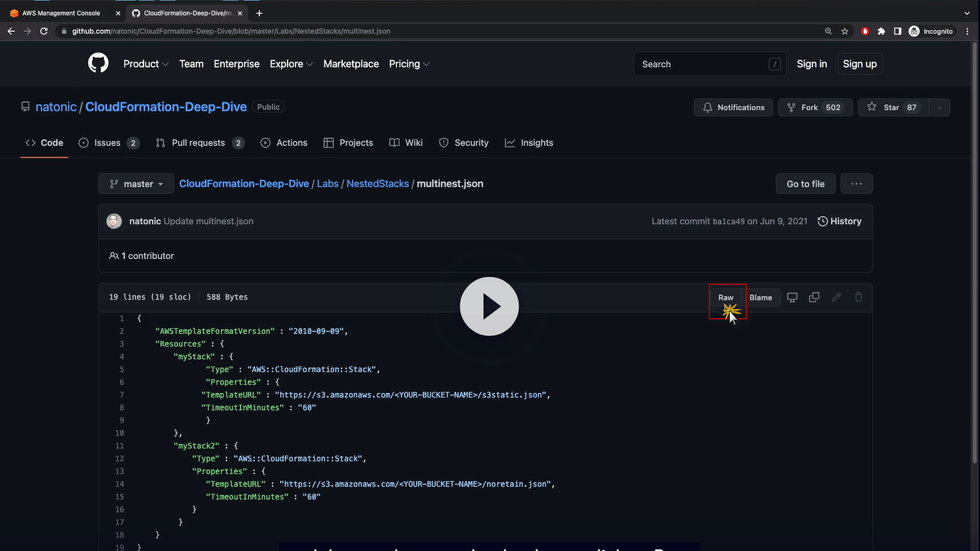Close the AWS Management Console tab
Viewport: 980px width, 551px height.
[x=118, y=13]
